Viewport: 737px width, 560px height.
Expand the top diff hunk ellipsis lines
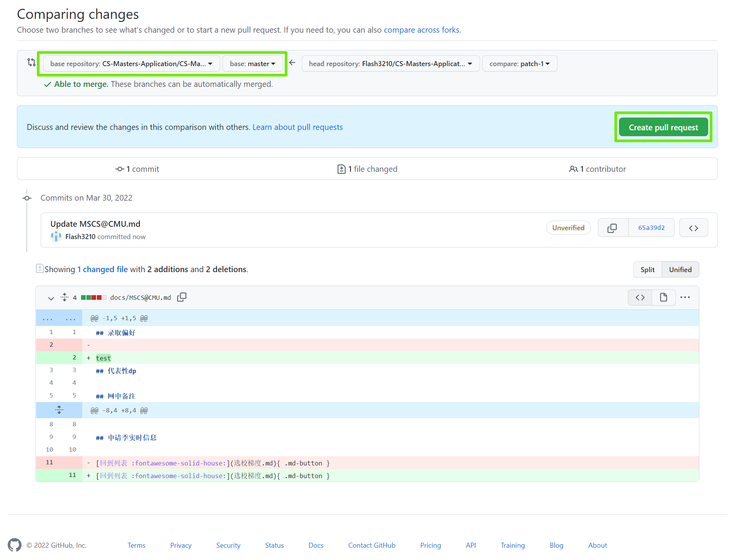coord(59,318)
